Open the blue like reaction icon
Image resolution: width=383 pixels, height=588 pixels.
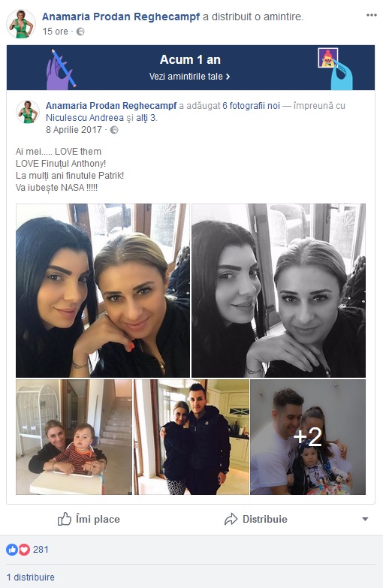click(12, 550)
